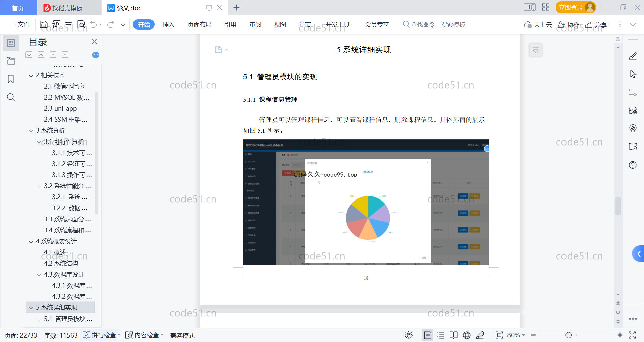Open the 视图 ribbon tab
The height and width of the screenshot is (342, 644).
point(280,24)
